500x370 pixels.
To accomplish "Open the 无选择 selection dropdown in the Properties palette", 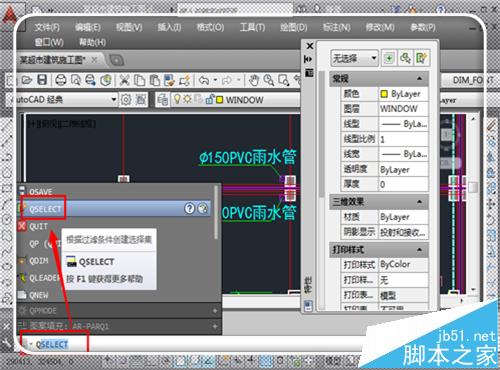I will coord(374,58).
